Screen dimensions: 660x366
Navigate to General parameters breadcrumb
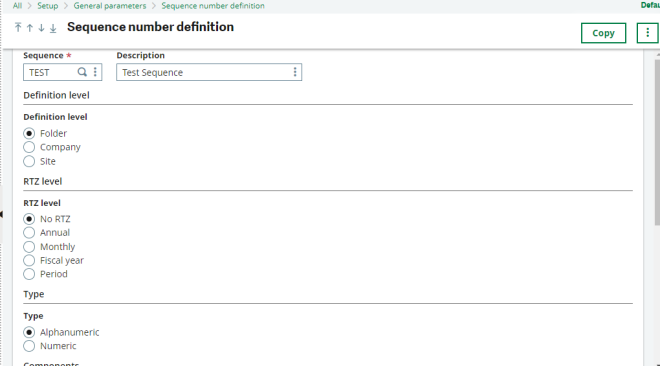(110, 6)
